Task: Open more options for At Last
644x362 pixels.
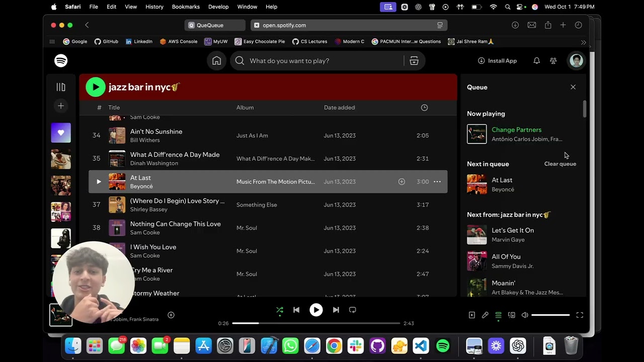Action: pos(437,182)
